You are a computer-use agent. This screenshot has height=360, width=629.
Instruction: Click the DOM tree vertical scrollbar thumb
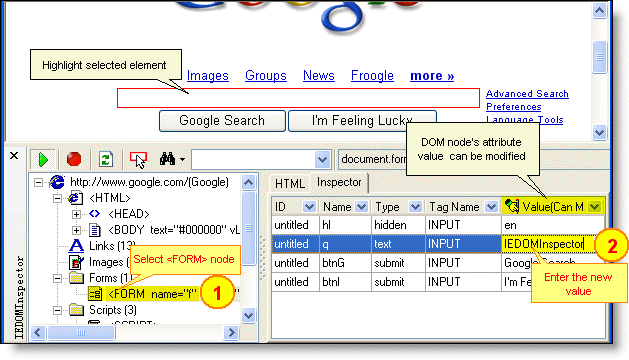click(249, 228)
